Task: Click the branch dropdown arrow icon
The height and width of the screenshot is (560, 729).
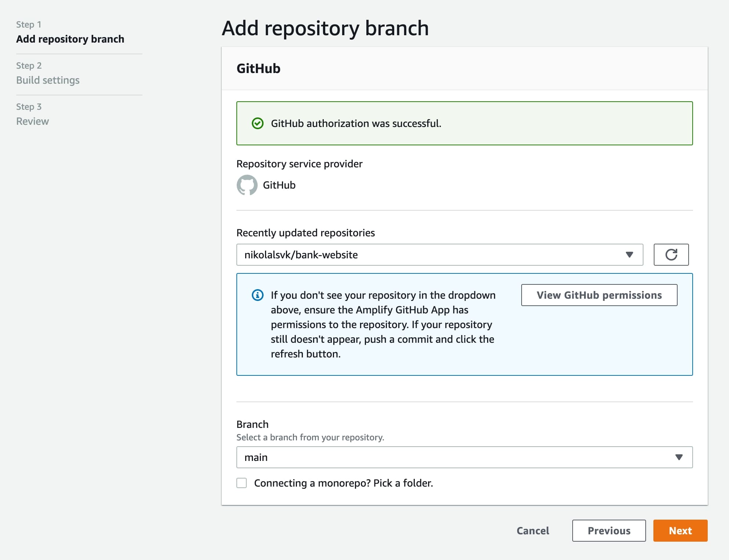Action: click(679, 457)
